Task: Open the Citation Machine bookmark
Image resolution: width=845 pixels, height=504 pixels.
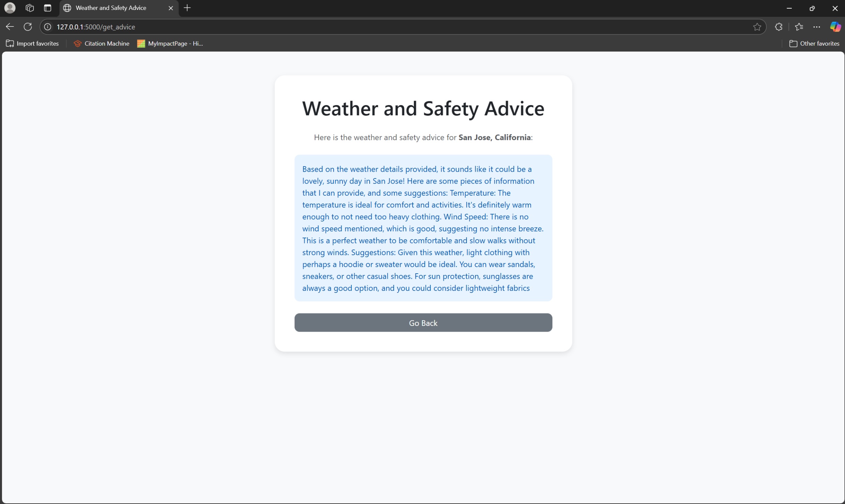Action: tap(101, 44)
